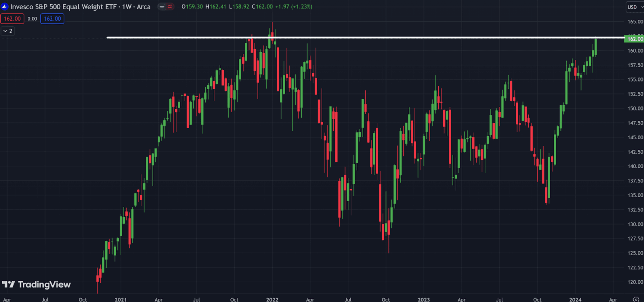Click the blue 162.00 buy price button
This screenshot has width=644, height=302.
[52, 19]
